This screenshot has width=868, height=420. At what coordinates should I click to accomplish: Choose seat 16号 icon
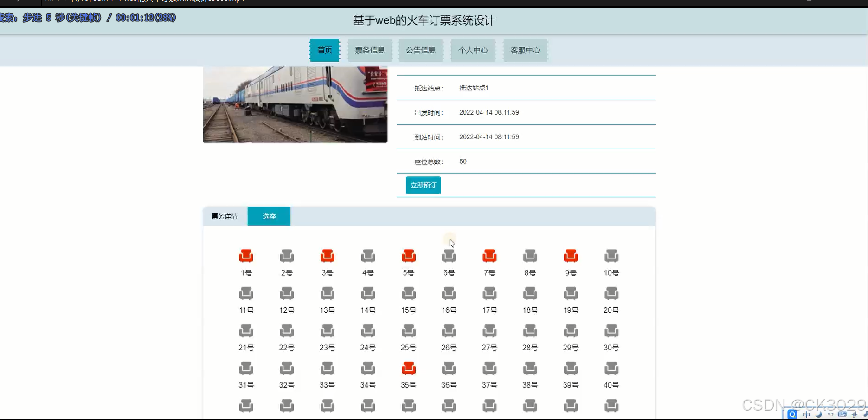click(449, 293)
